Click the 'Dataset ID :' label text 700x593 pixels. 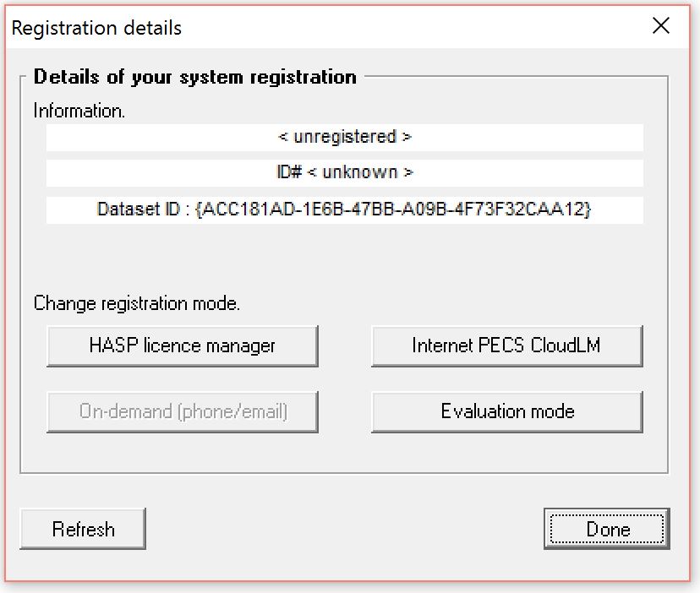pyautogui.click(x=144, y=209)
